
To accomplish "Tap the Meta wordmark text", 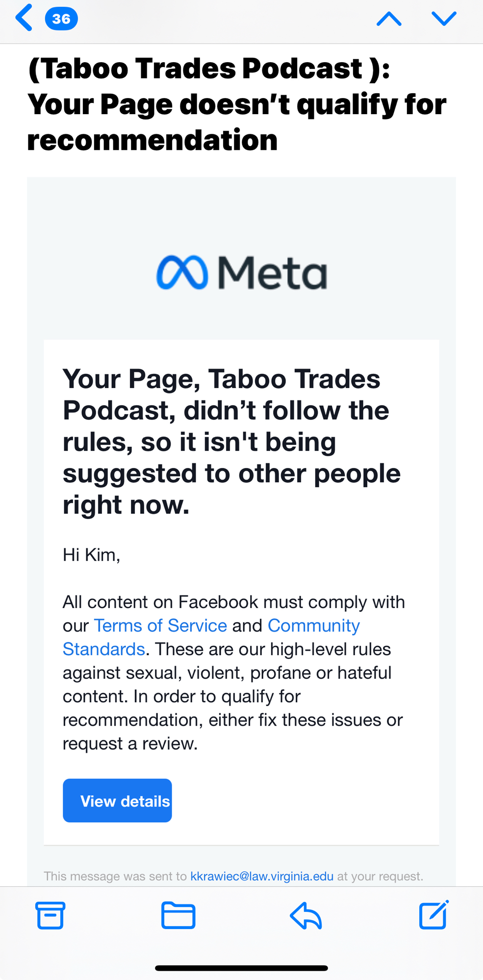I will pyautogui.click(x=272, y=272).
